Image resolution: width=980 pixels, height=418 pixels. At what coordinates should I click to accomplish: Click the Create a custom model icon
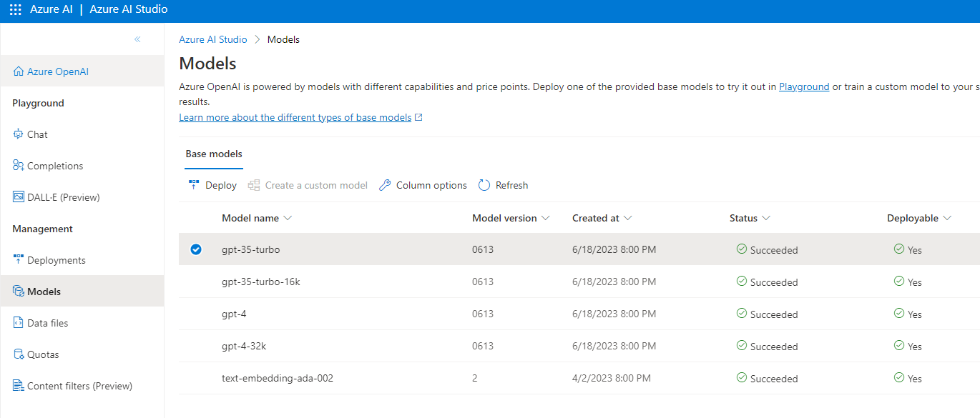pos(254,185)
